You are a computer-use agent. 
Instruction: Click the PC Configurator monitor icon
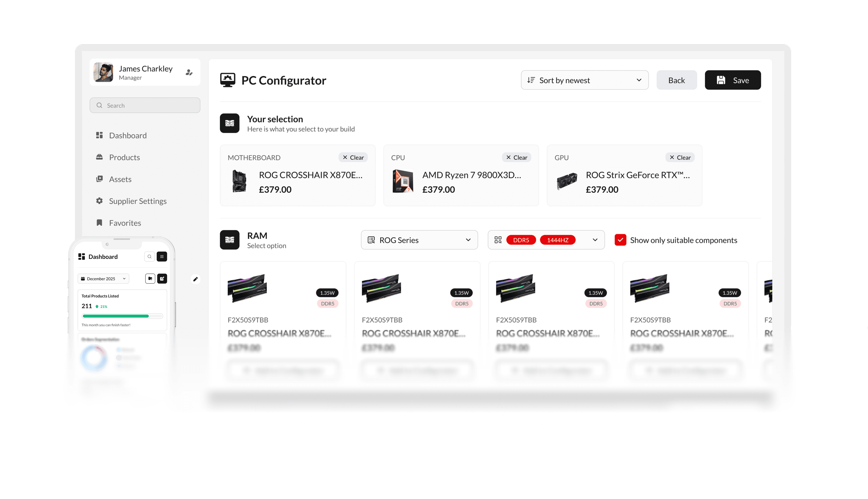[x=228, y=80]
